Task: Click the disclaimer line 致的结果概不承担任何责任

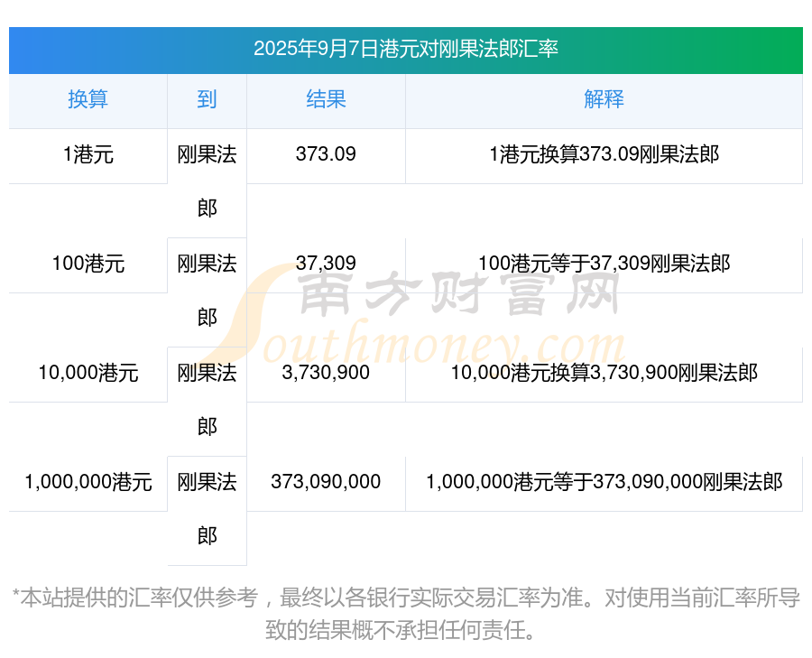Action: [x=400, y=631]
